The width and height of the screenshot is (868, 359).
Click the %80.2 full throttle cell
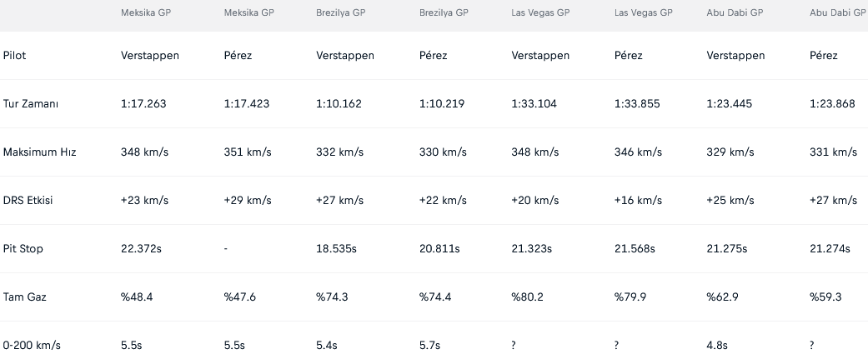point(529,297)
